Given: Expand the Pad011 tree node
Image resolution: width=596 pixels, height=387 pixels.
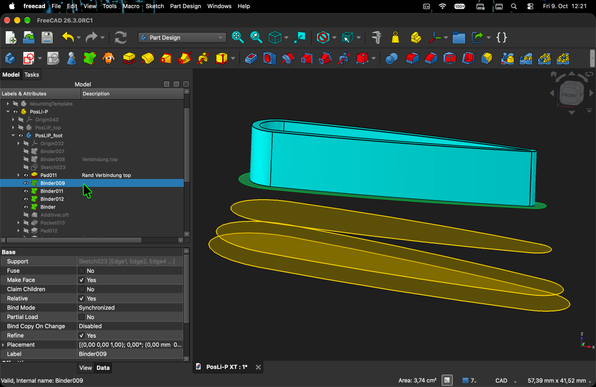Looking at the screenshot, I should [18, 175].
